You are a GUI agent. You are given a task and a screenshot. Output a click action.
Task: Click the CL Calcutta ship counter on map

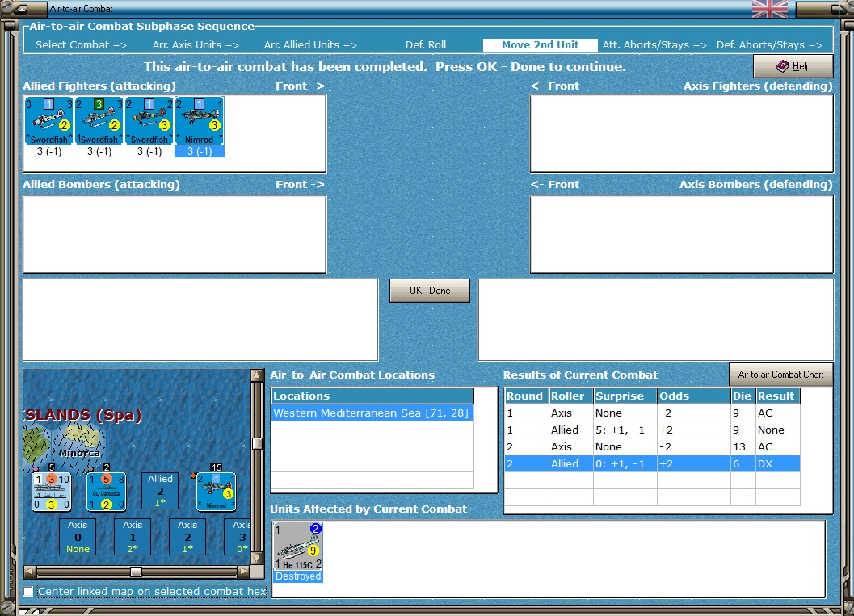[x=106, y=492]
